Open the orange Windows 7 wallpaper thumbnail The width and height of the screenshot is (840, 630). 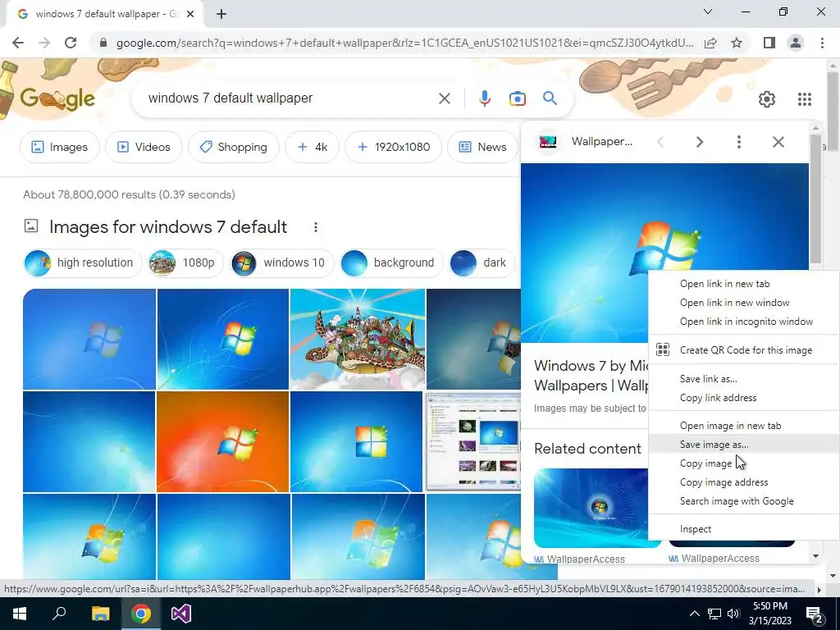tap(222, 441)
